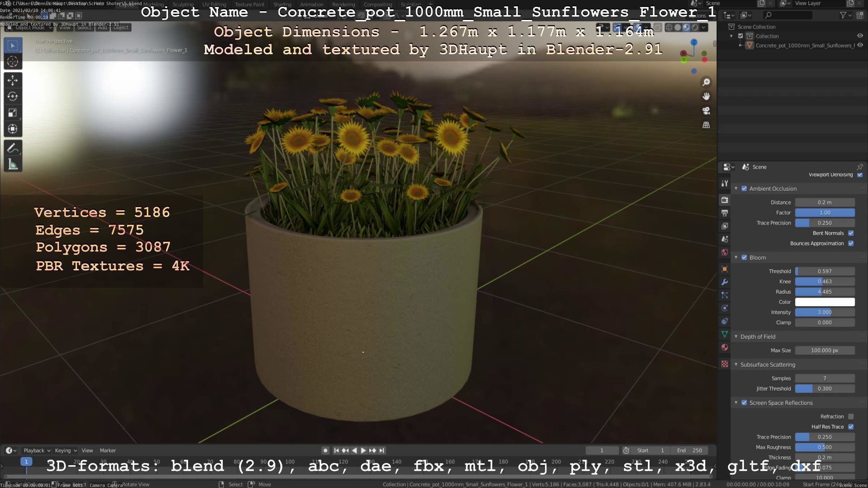The height and width of the screenshot is (488, 868).
Task: Activate the Measure ruler tool
Action: point(13,164)
